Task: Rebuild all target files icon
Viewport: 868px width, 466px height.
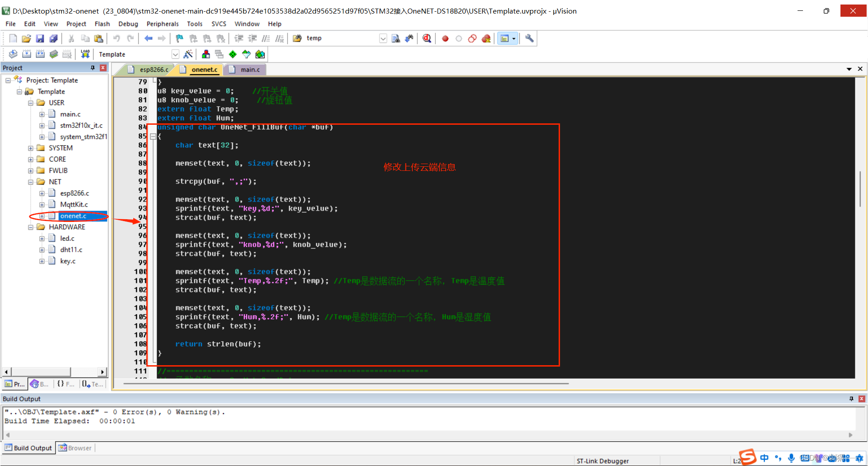Action: click(x=40, y=54)
